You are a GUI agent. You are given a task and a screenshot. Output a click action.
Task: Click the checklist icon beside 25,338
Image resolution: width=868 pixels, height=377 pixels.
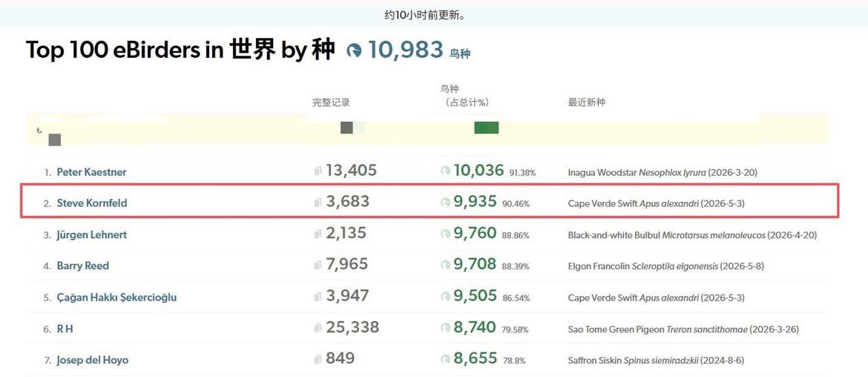pyautogui.click(x=318, y=328)
